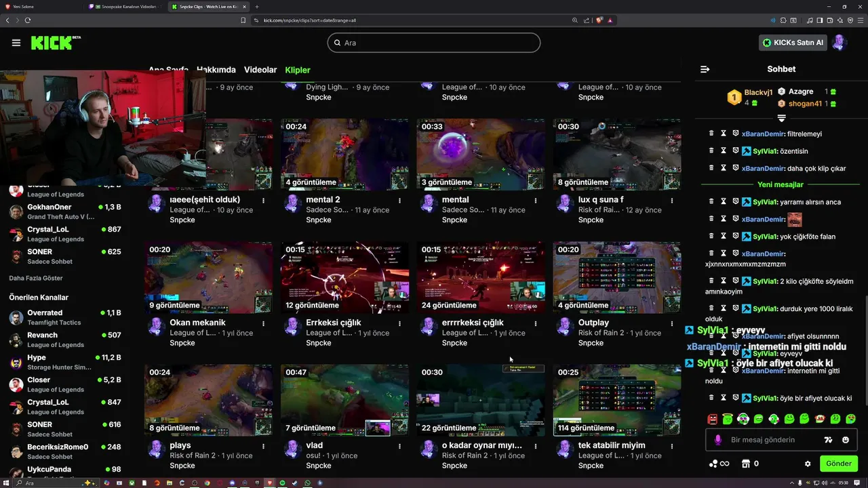Open options for tek atabilir miyim clip
This screenshot has height=488, width=868.
click(x=672, y=446)
